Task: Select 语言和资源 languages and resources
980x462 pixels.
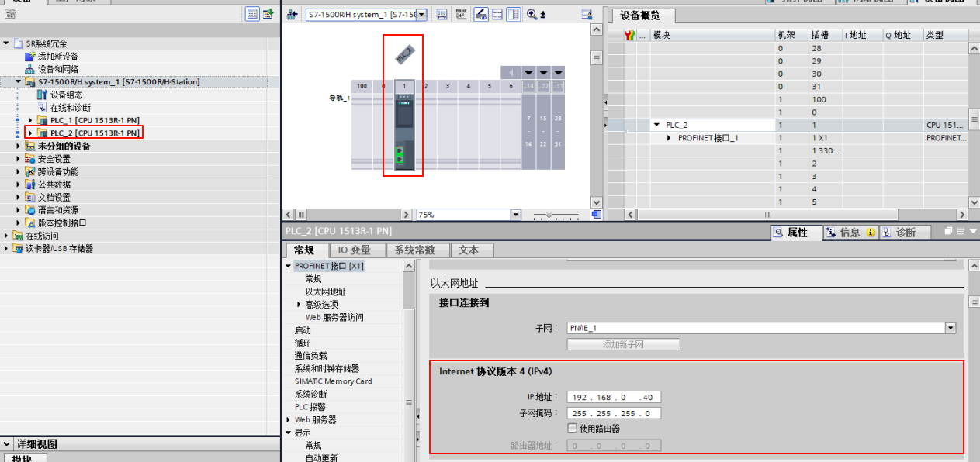Action: 58,210
